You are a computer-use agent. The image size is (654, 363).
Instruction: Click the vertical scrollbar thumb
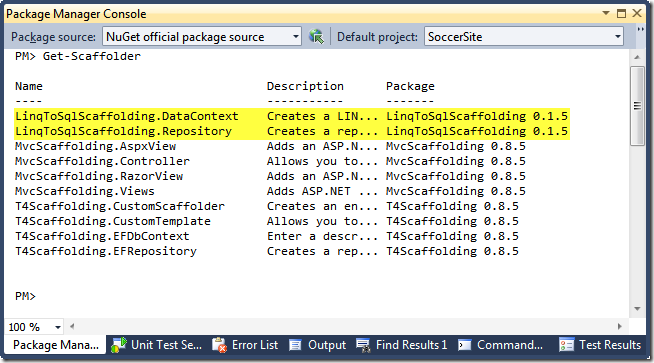[x=637, y=106]
